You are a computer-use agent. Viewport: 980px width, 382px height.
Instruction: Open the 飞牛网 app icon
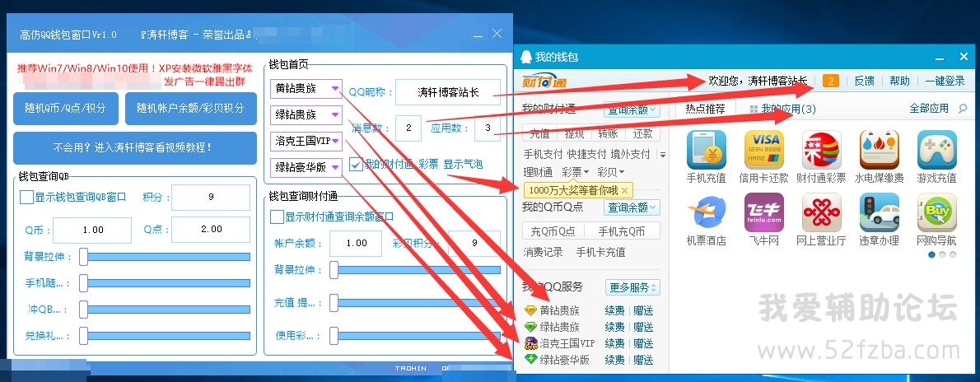pyautogui.click(x=763, y=212)
